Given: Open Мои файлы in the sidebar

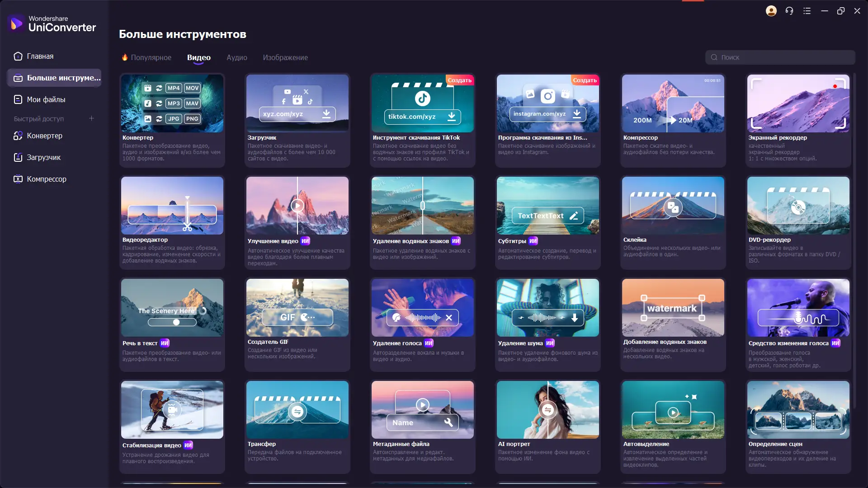Looking at the screenshot, I should pos(46,99).
